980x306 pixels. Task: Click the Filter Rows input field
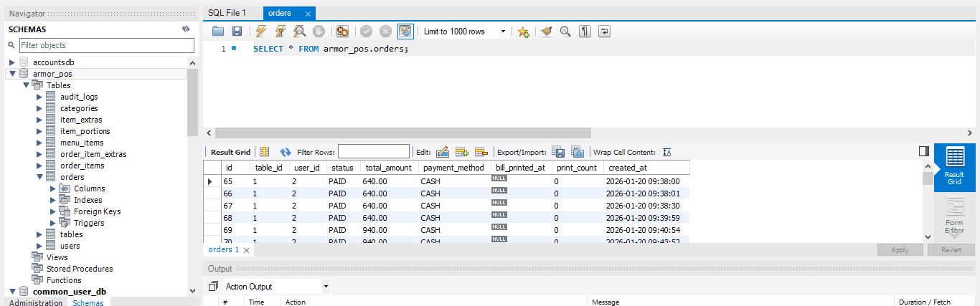point(373,152)
